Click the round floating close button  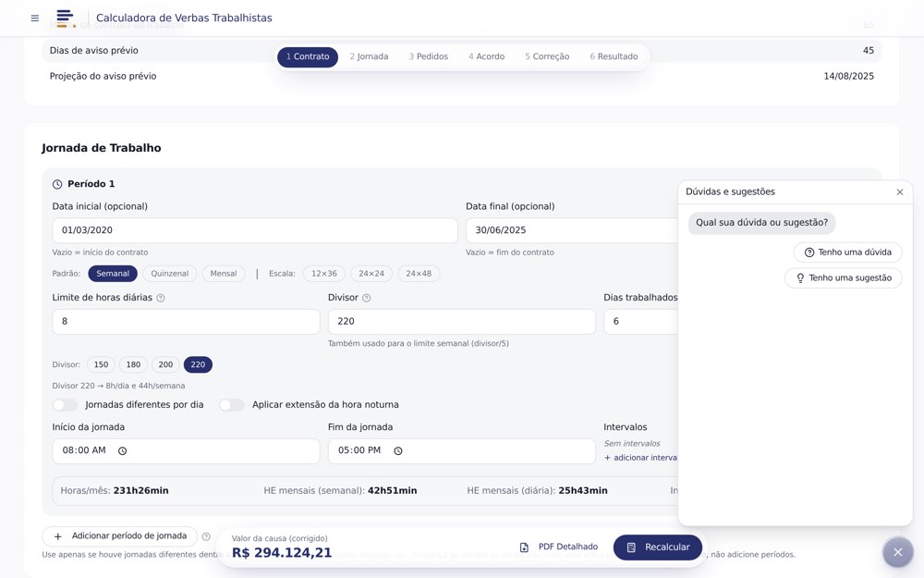pyautogui.click(x=897, y=552)
